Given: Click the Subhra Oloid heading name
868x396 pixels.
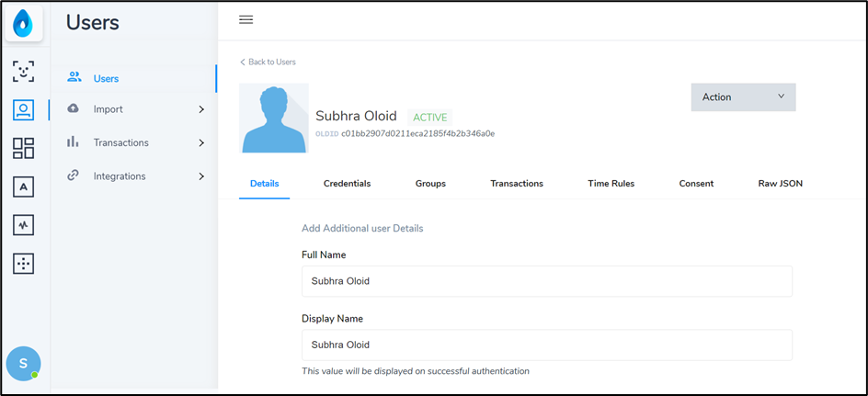Looking at the screenshot, I should point(356,116).
